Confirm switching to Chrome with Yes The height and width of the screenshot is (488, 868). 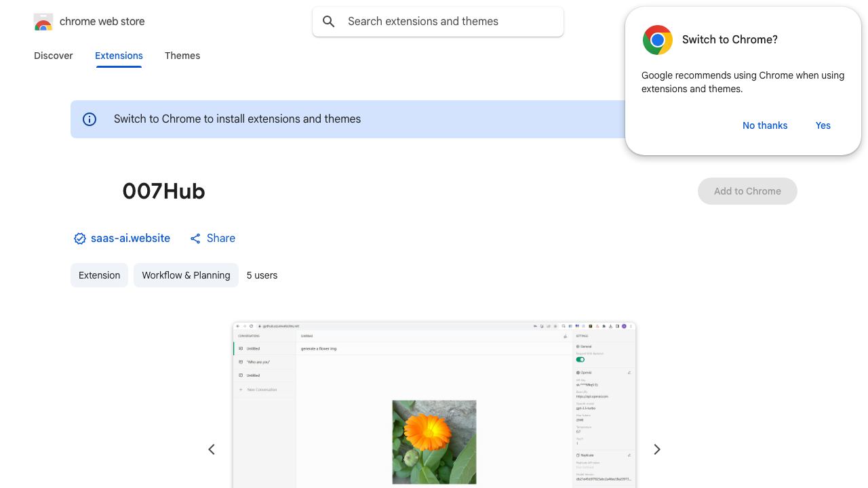pos(823,125)
